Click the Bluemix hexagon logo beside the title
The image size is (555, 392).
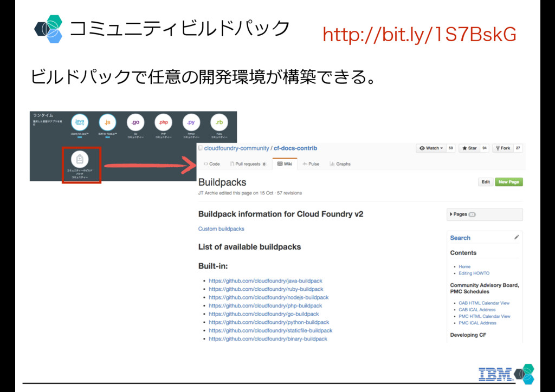point(49,29)
